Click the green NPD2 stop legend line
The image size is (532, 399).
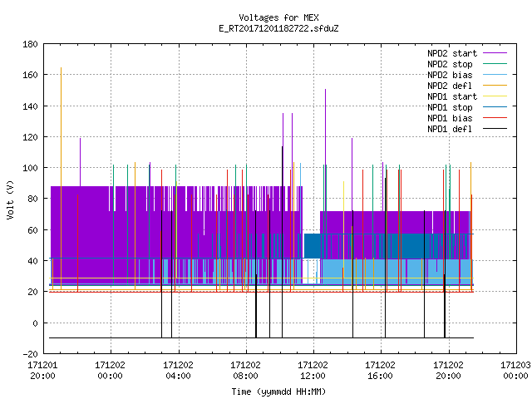495,63
